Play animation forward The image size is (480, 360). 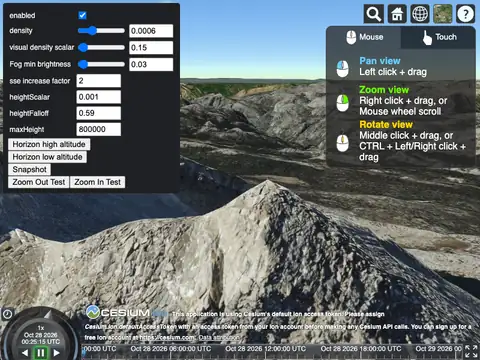point(56,353)
